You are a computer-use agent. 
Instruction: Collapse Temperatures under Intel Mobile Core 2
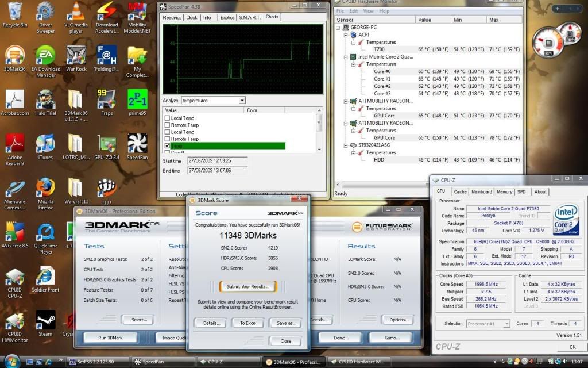point(353,64)
